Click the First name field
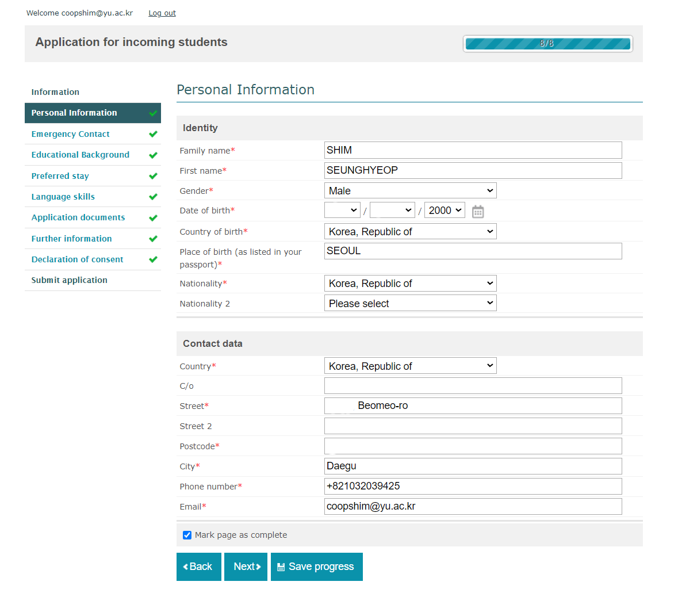 coord(473,170)
